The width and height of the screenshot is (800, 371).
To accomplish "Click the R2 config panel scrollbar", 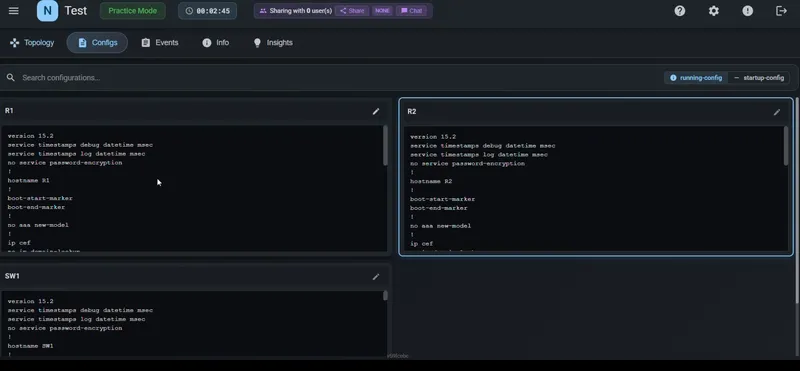I will [x=786, y=146].
